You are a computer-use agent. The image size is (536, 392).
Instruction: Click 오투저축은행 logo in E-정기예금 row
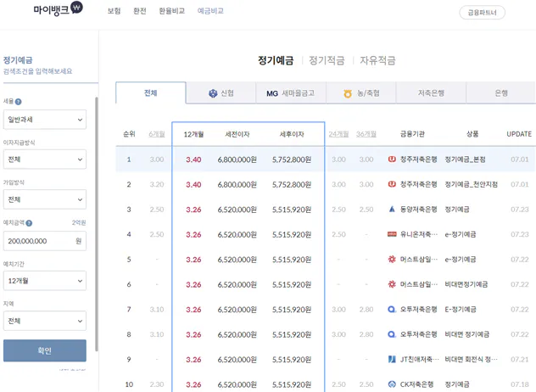(x=392, y=309)
